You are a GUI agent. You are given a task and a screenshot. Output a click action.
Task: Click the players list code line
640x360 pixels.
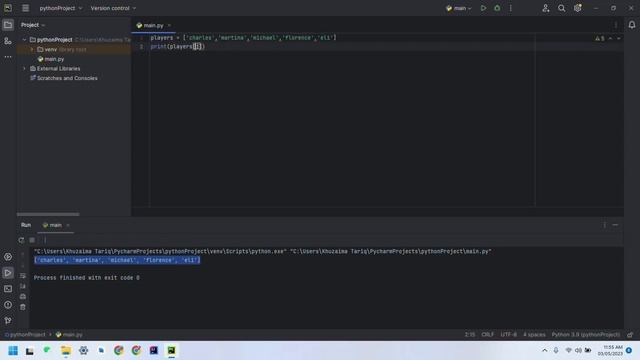(x=243, y=38)
